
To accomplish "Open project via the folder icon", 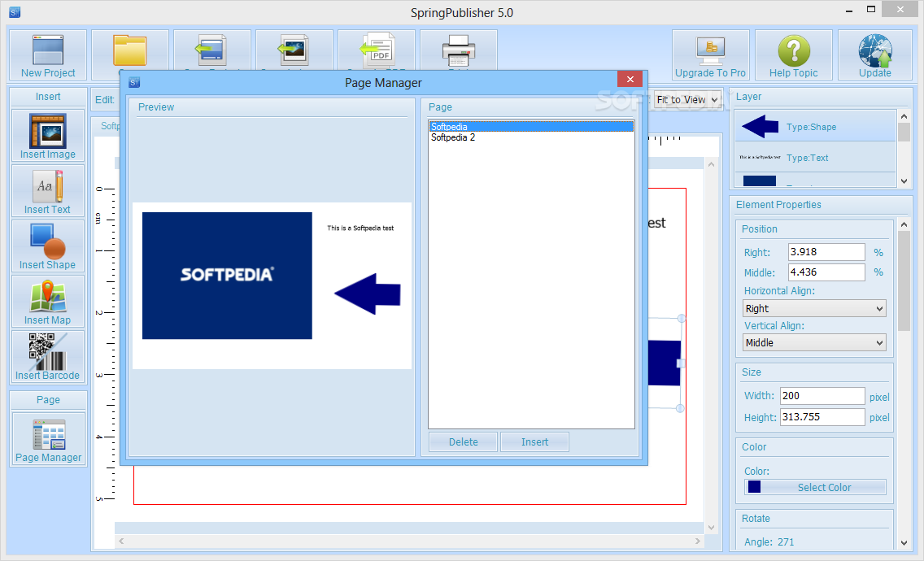I will pyautogui.click(x=129, y=50).
